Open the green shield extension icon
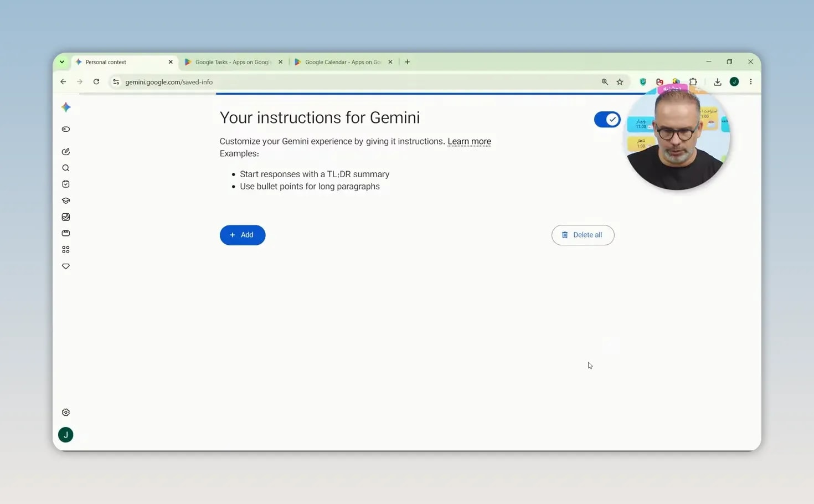Viewport: 814px width, 504px height. point(643,82)
